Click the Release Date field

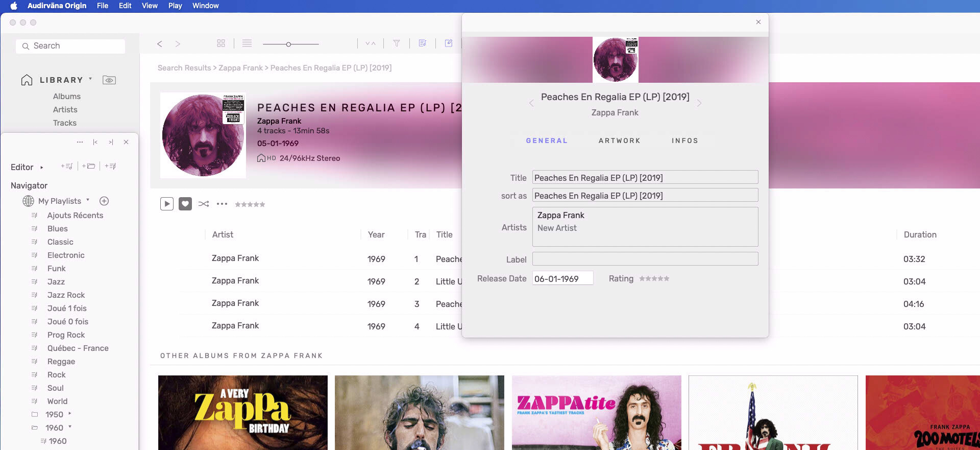click(562, 278)
